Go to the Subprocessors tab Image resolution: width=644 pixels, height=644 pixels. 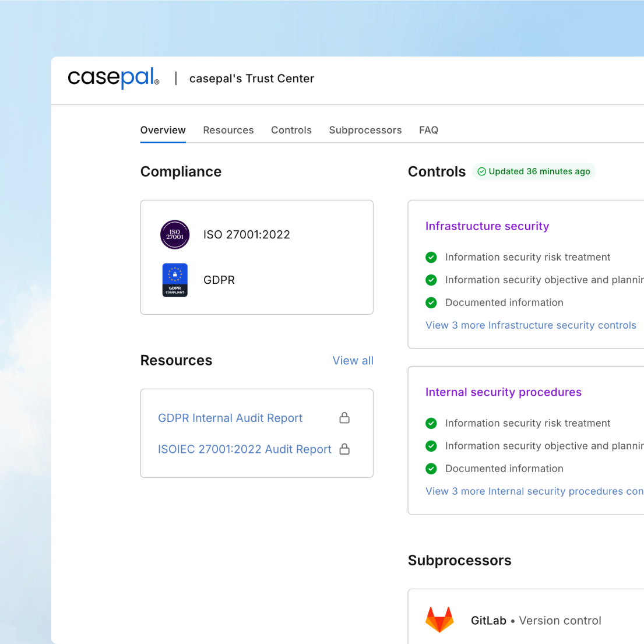(365, 130)
